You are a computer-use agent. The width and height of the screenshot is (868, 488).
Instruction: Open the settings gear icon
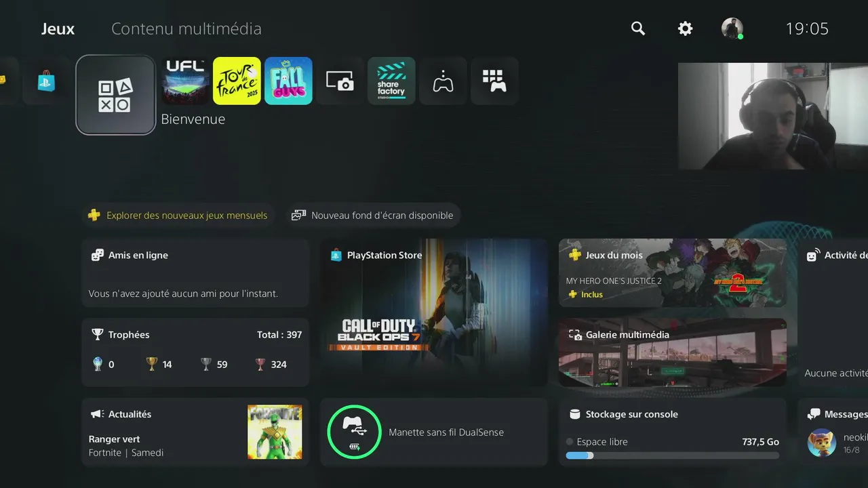click(x=686, y=28)
